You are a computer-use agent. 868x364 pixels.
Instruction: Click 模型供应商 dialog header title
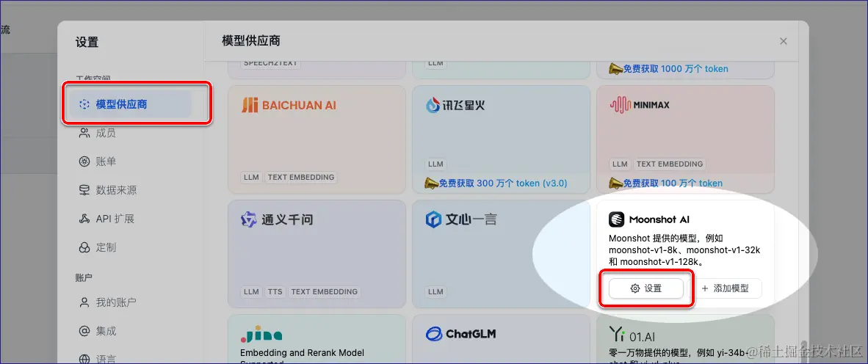[x=250, y=41]
